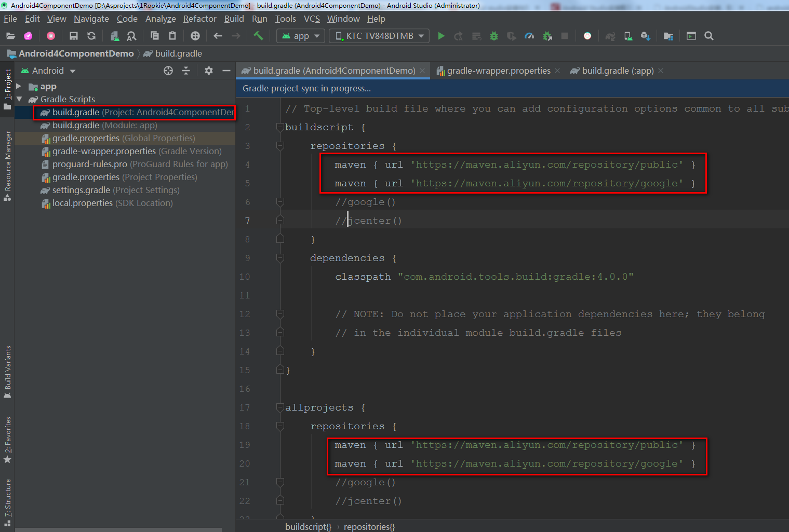Open the Project Structure folder icon
Image resolution: width=789 pixels, height=532 pixels.
[x=668, y=36]
